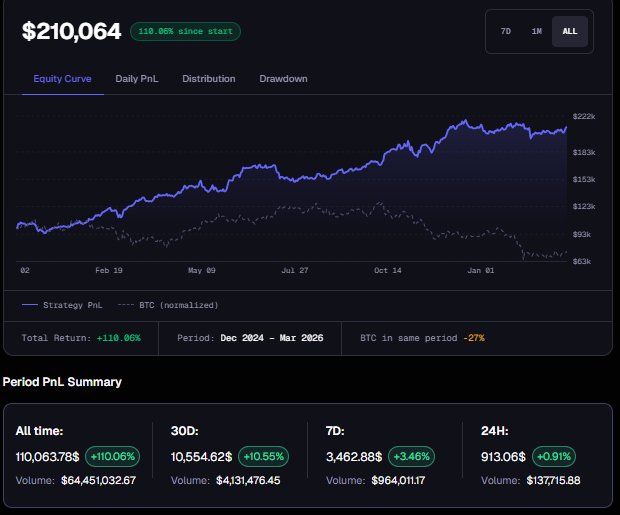620x515 pixels.
Task: Click the Oct 14 x-axis date
Action: click(388, 271)
